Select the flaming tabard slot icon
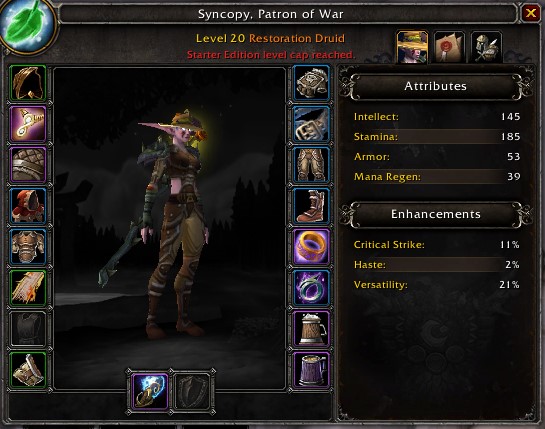The image size is (545, 429). coord(28,288)
